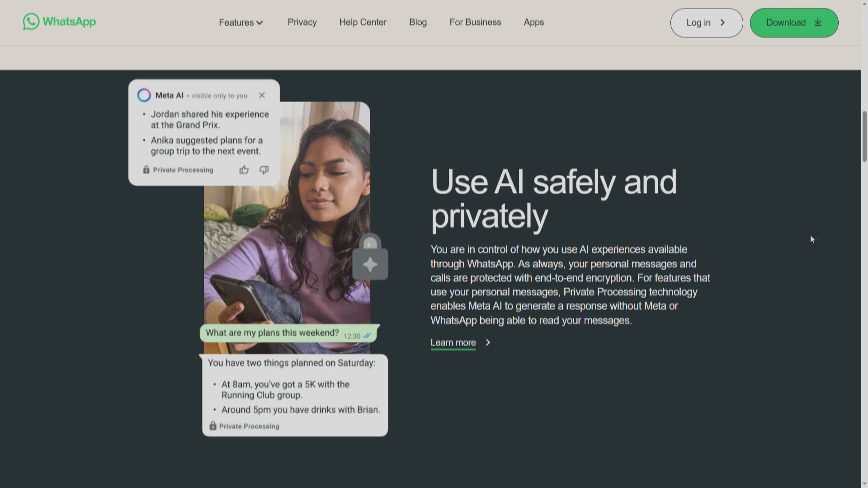
Task: Click the lock icon beside bottom Private Processing
Action: (x=213, y=426)
